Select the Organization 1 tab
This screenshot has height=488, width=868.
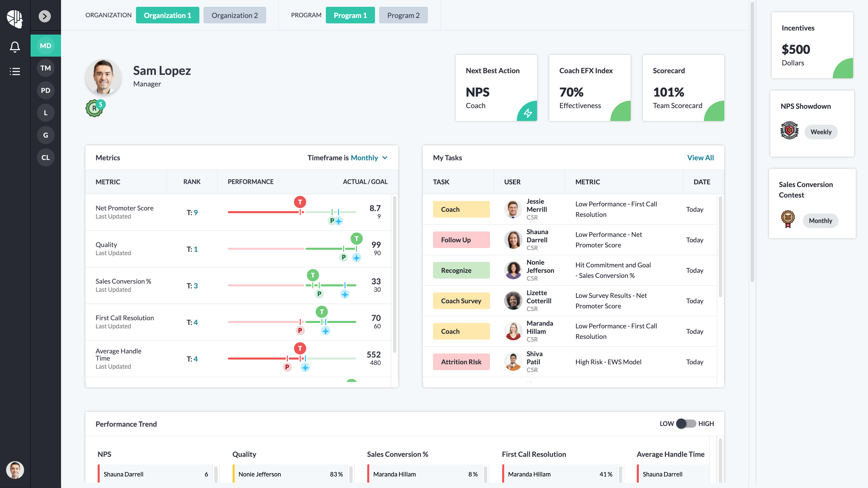tap(167, 16)
